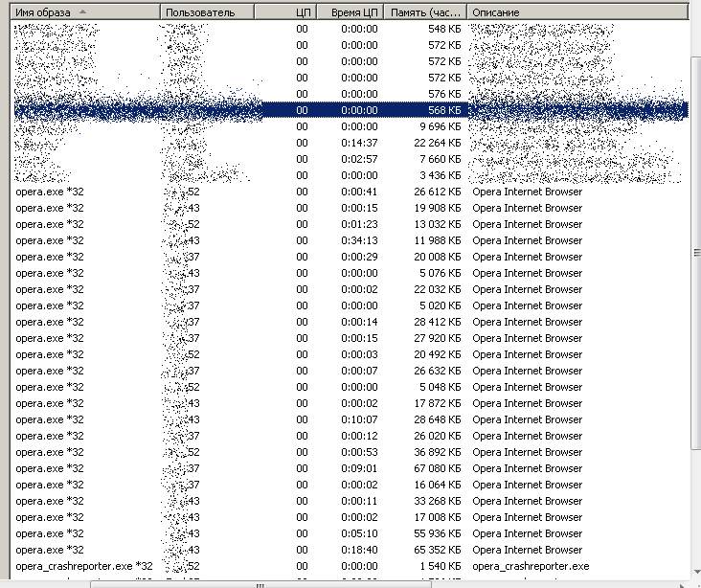Select the 26 020 КБ memory cell

(438, 436)
